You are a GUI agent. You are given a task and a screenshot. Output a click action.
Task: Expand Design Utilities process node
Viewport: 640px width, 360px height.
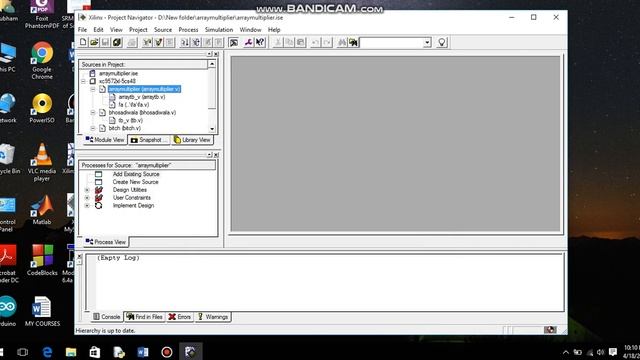tap(87, 190)
